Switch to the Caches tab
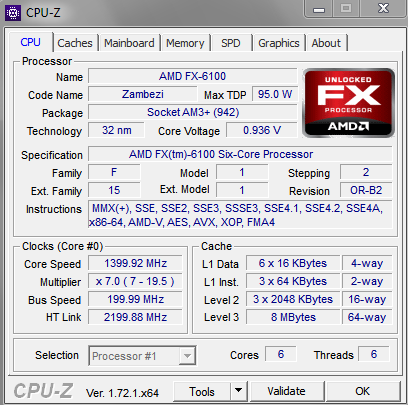This screenshot has width=408, height=405. (75, 43)
